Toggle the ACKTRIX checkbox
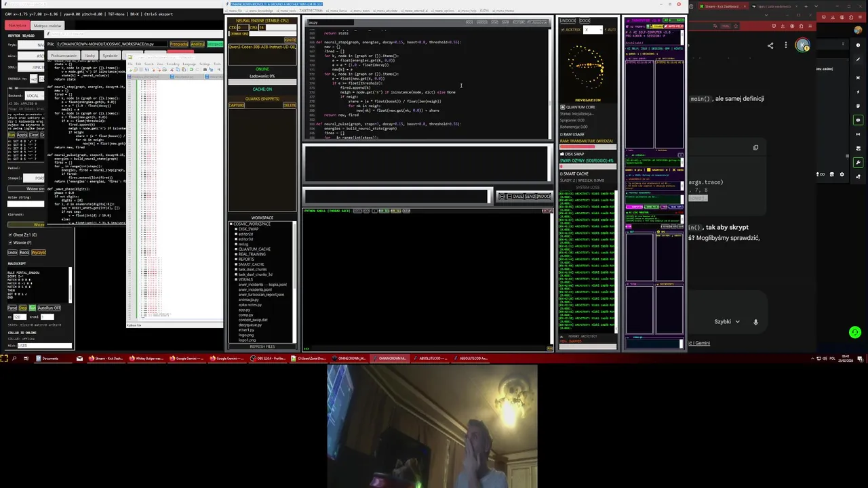 (x=563, y=30)
